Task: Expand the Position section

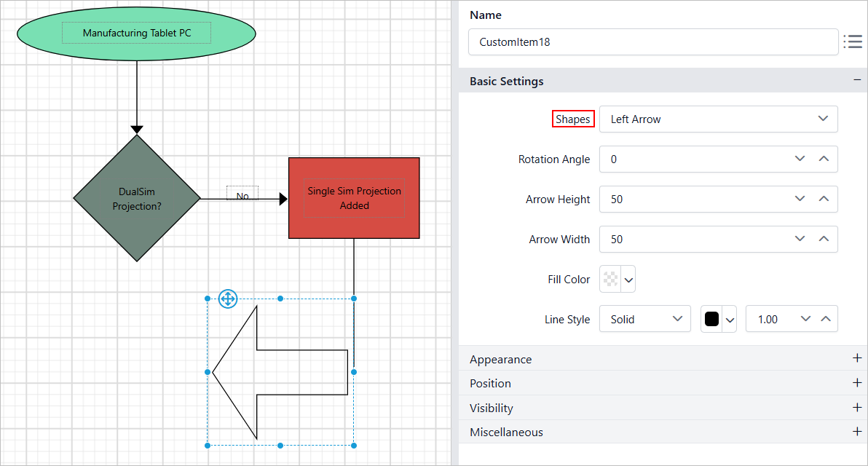Action: click(x=857, y=383)
